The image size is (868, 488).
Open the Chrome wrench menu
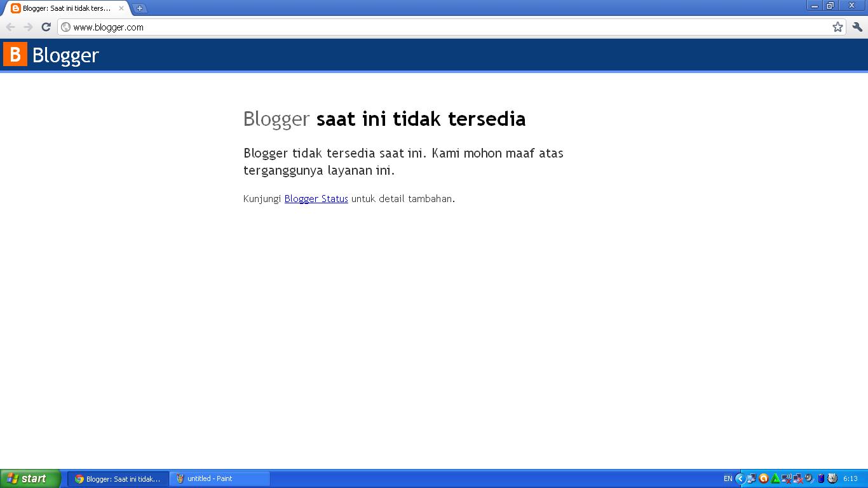[857, 27]
